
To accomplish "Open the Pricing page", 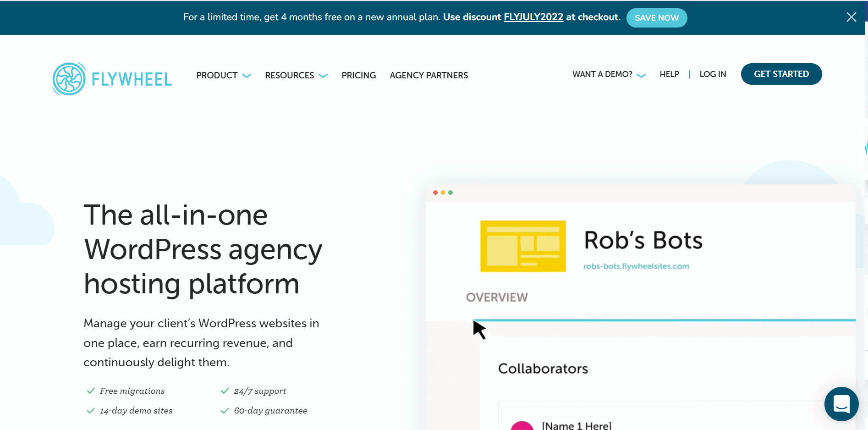I will point(358,75).
